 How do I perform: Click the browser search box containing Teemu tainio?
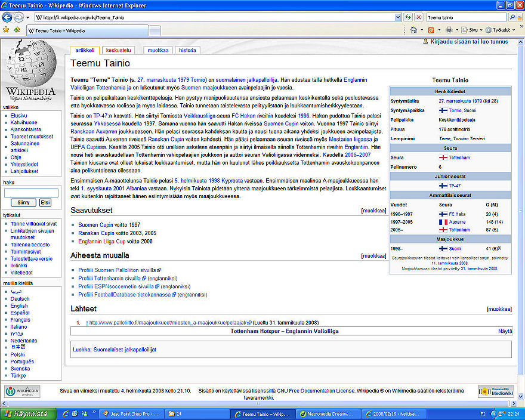467,17
